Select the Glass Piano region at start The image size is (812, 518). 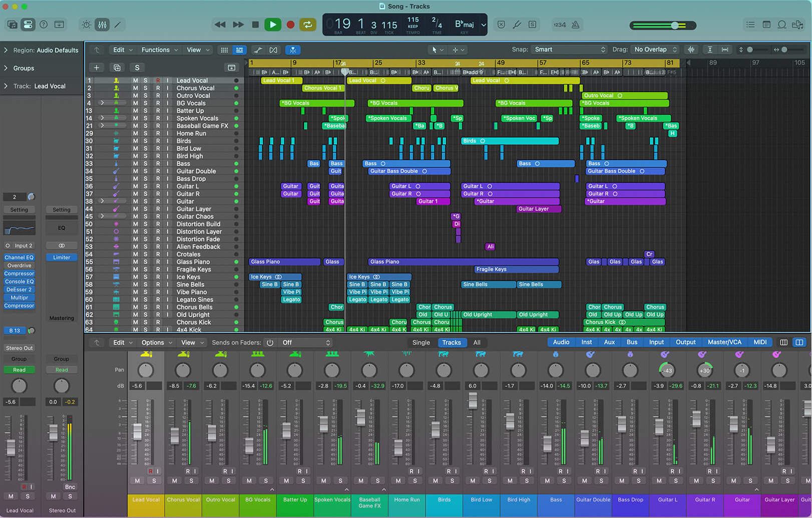tap(284, 262)
